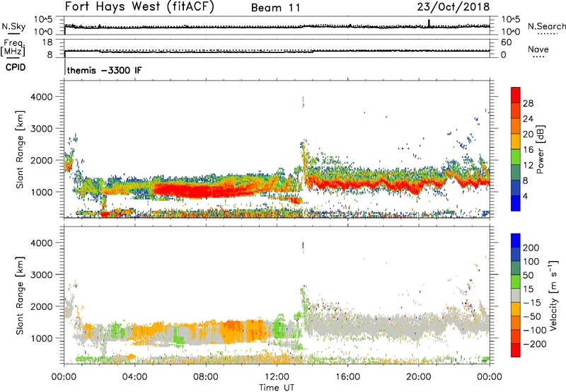
Task: Click the noise spike near 20:30 in sky noise plot
Action: click(x=429, y=23)
